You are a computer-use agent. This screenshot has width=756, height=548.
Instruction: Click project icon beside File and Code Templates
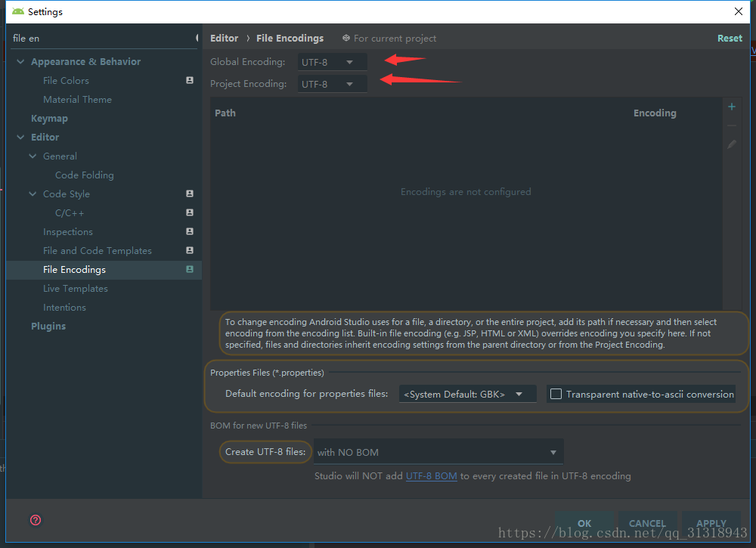point(190,250)
